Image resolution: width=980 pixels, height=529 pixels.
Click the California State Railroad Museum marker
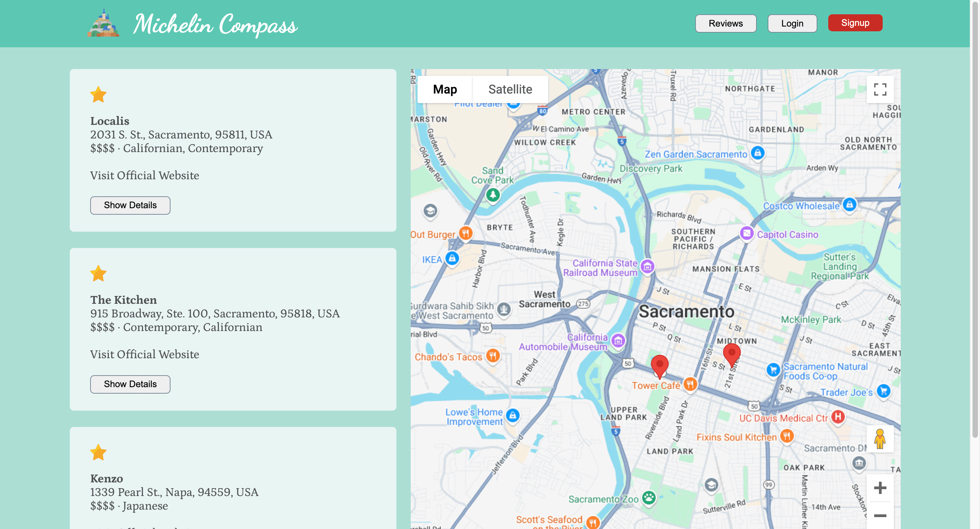tap(647, 267)
